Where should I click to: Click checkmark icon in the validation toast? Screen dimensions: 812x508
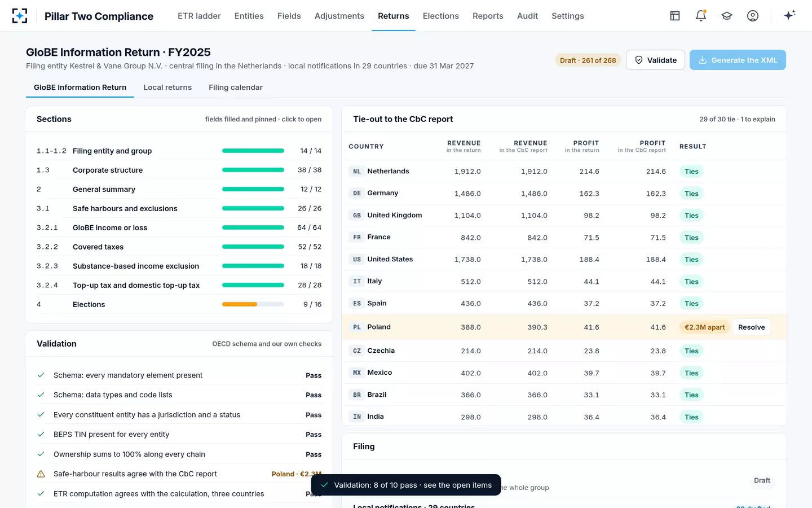tap(324, 485)
